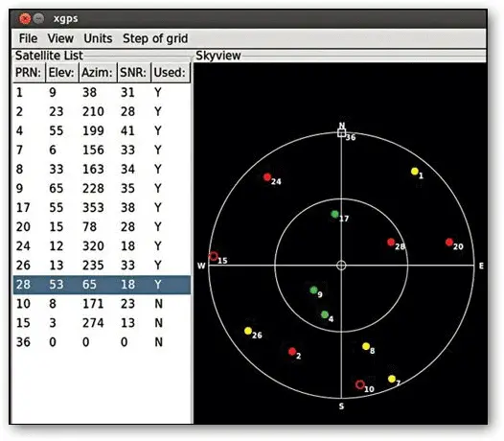The height and width of the screenshot is (441, 504).
Task: Select satellite 10 hollow red circle
Action: click(360, 384)
